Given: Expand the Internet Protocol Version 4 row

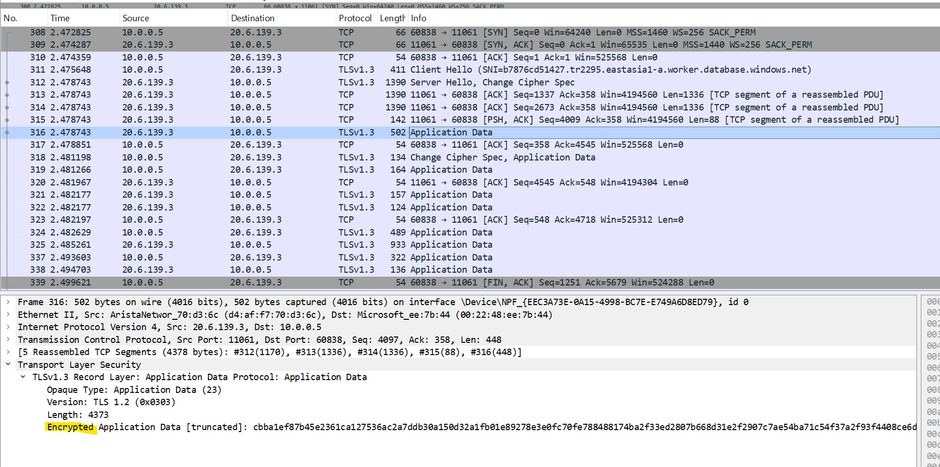Looking at the screenshot, I should coord(8,327).
